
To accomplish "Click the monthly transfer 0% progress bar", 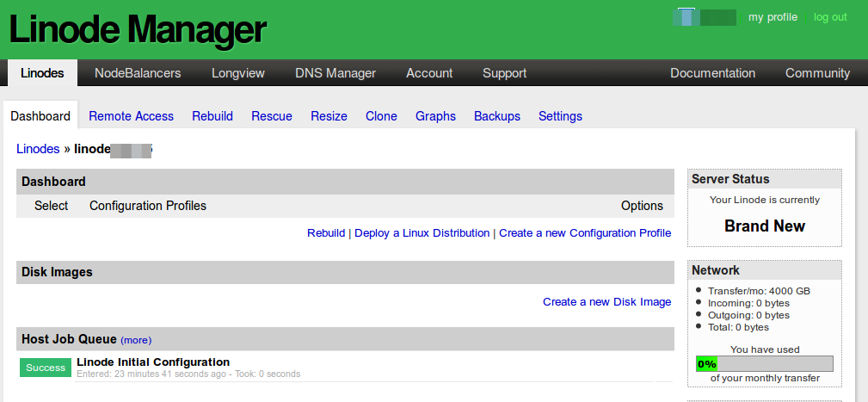I will 765,364.
